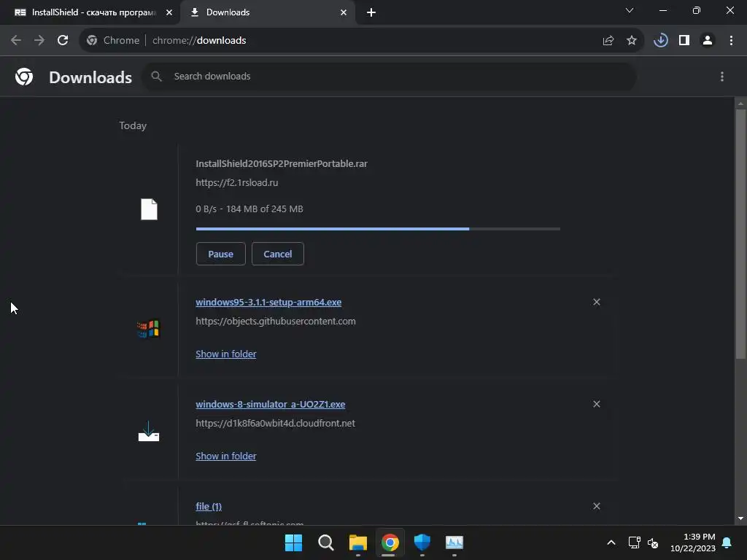This screenshot has height=560, width=747.
Task: Open the Chrome side panel
Action: click(684, 41)
